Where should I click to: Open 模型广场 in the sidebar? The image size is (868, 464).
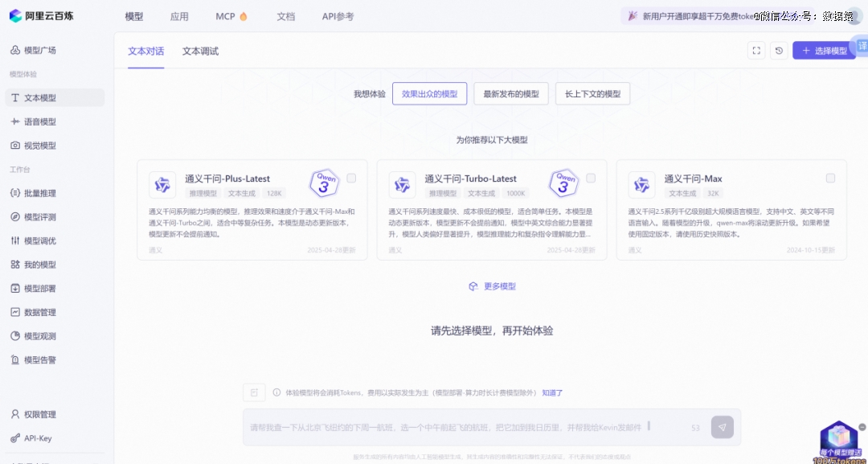click(39, 50)
